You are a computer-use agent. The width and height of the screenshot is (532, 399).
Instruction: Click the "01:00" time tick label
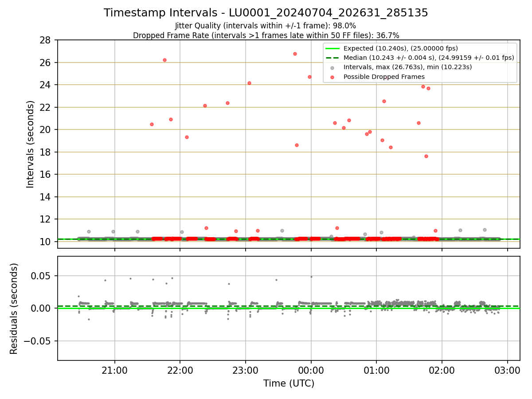(376, 370)
